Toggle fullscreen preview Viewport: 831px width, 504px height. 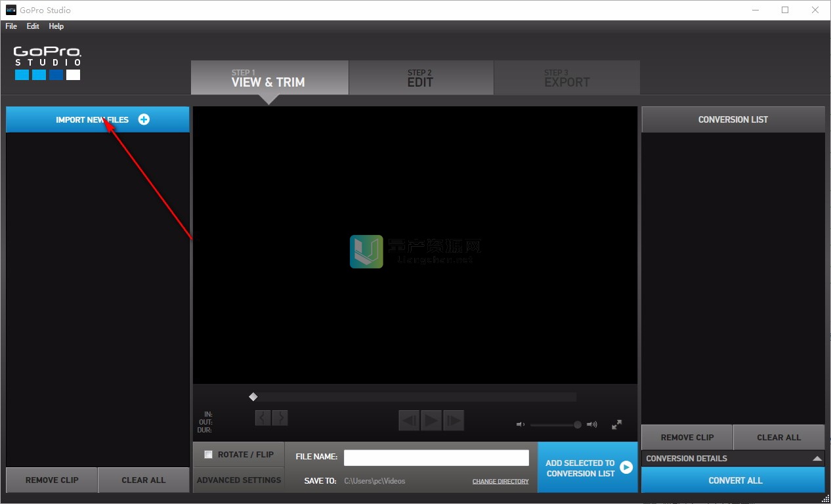(617, 425)
